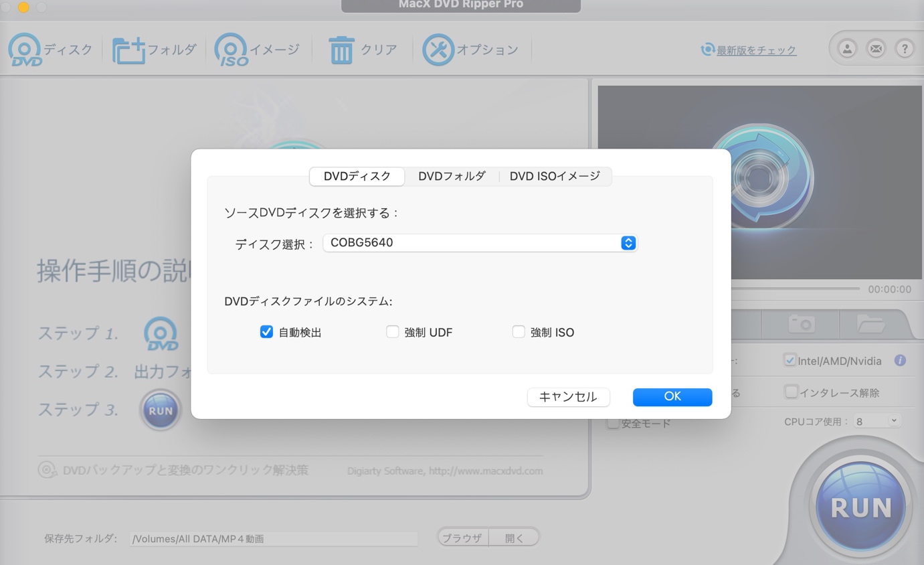Click the blue info icon beside Intel/AMD/Nvidia
The height and width of the screenshot is (565, 924).
[x=901, y=360]
